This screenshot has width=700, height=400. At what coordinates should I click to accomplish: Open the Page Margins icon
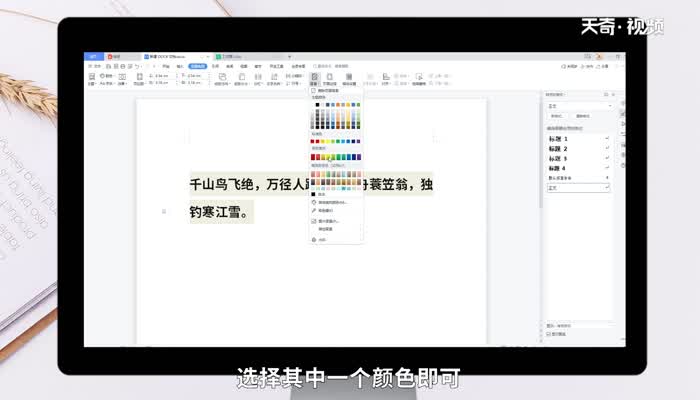click(139, 79)
